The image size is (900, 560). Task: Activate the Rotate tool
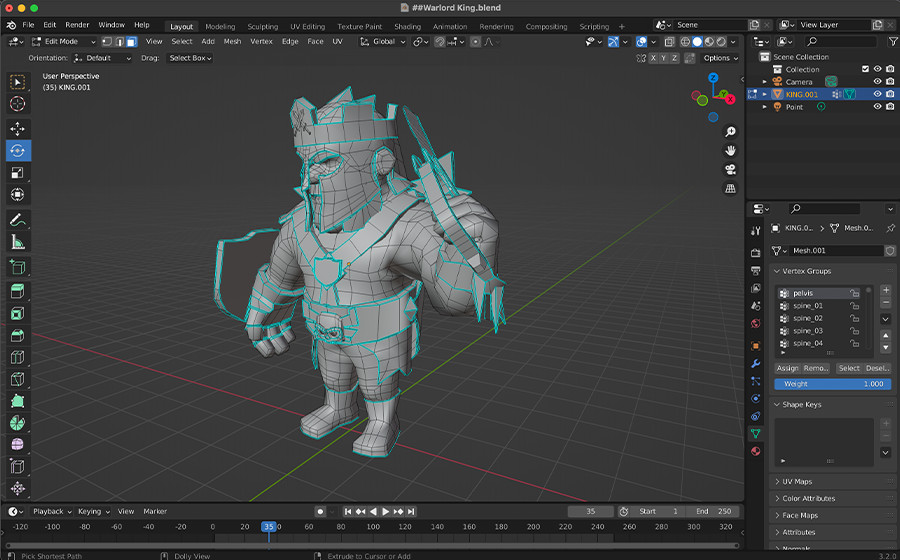pyautogui.click(x=17, y=150)
